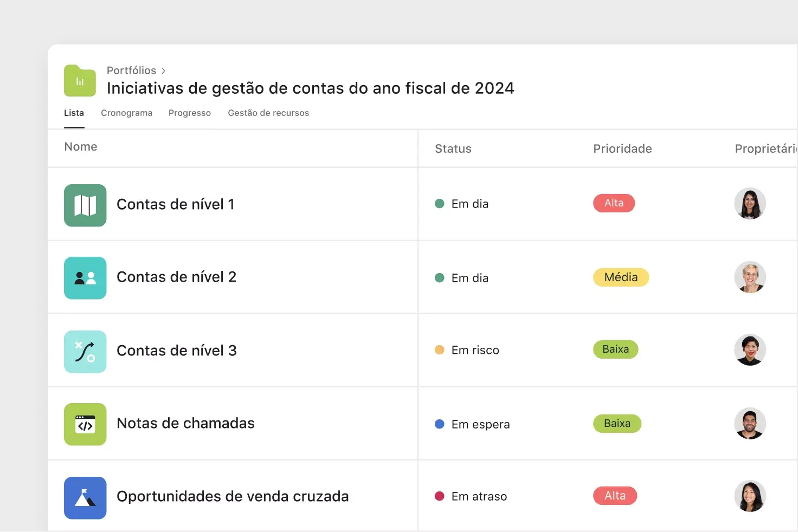798x532 pixels.
Task: Click the yellow 'Média' priority pill
Action: point(621,277)
